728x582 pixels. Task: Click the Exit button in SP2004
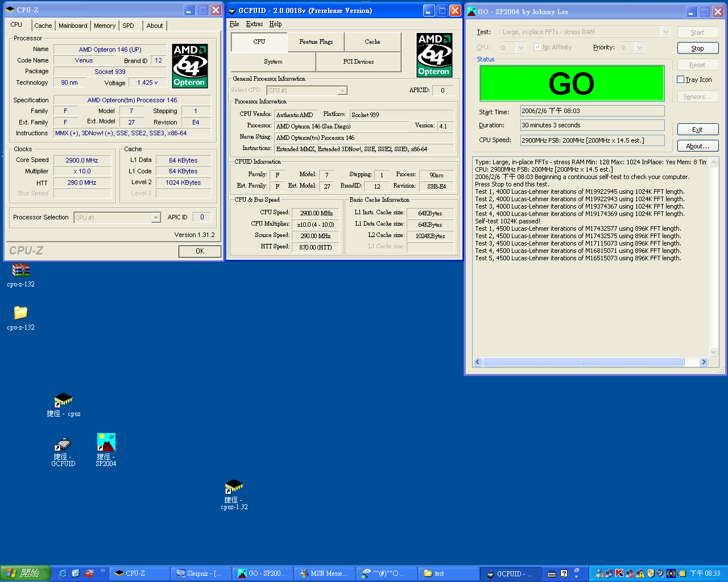[x=698, y=130]
